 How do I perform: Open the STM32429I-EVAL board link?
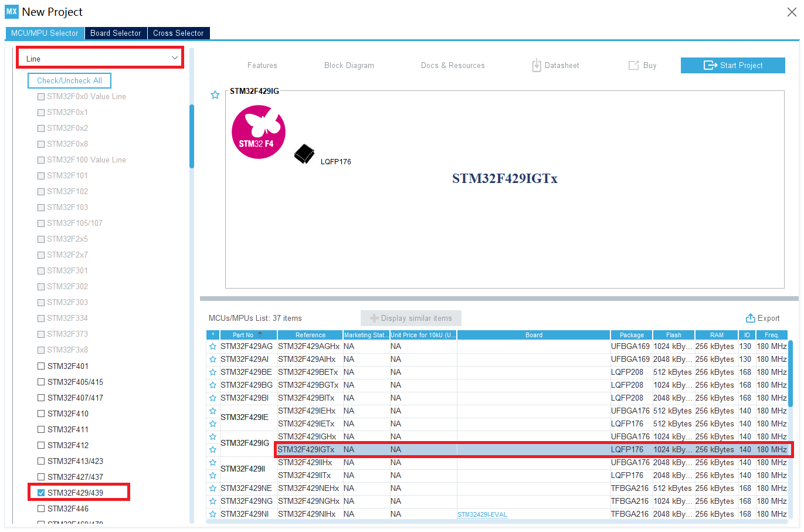482,515
